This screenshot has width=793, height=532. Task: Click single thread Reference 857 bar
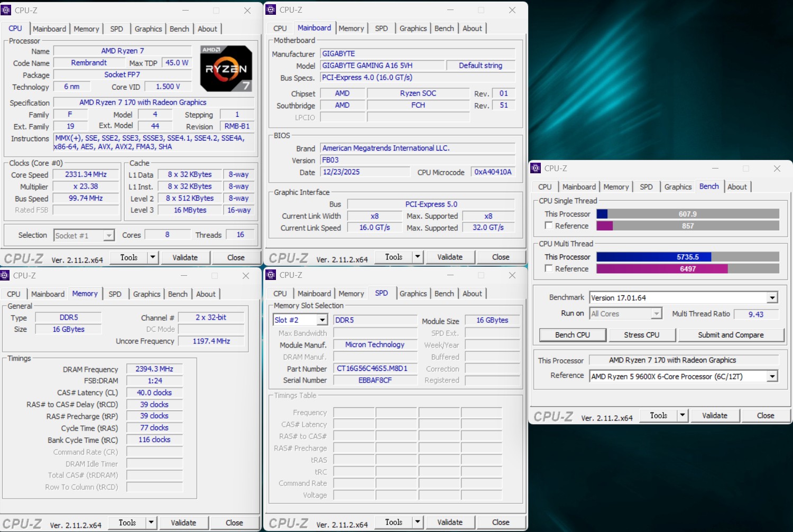click(x=688, y=226)
